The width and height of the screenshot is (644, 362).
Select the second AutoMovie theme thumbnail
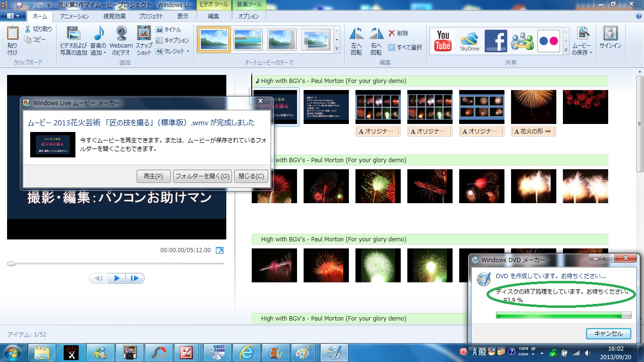coord(248,40)
